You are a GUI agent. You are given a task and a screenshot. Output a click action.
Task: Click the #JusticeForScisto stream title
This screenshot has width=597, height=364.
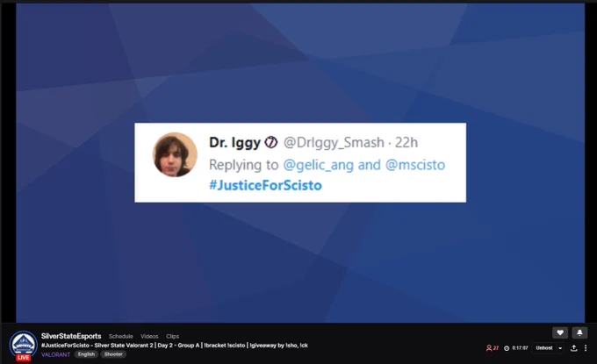pyautogui.click(x=175, y=346)
